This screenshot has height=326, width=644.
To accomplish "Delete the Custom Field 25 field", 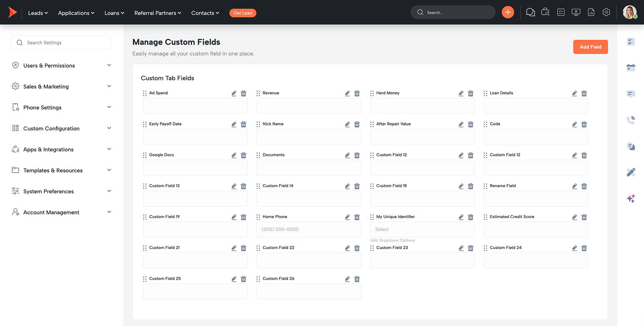I will (x=244, y=279).
